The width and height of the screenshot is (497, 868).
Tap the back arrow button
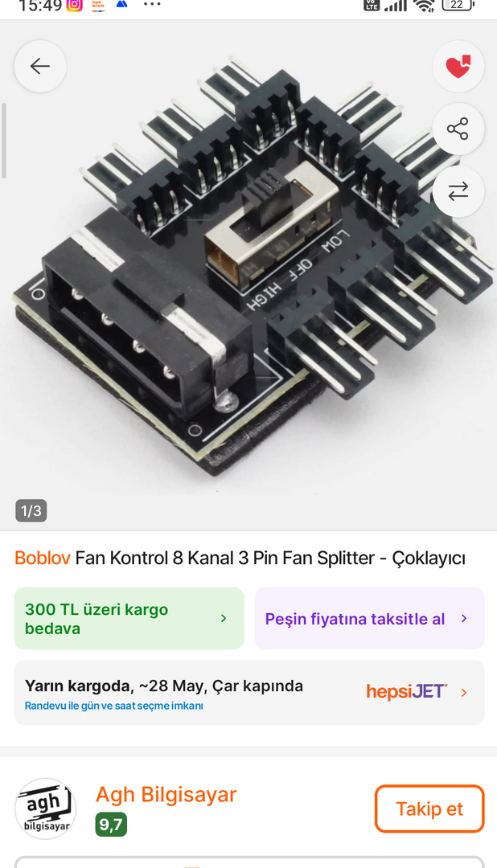[x=40, y=66]
